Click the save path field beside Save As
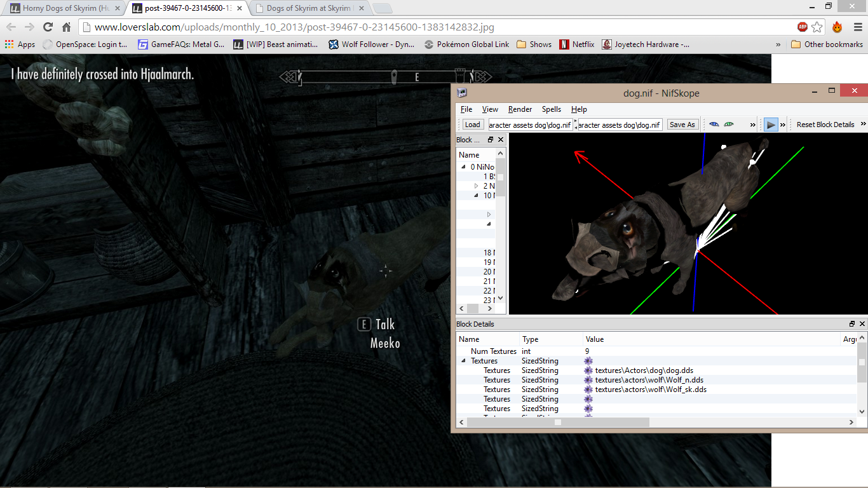This screenshot has height=488, width=868. pos(620,125)
